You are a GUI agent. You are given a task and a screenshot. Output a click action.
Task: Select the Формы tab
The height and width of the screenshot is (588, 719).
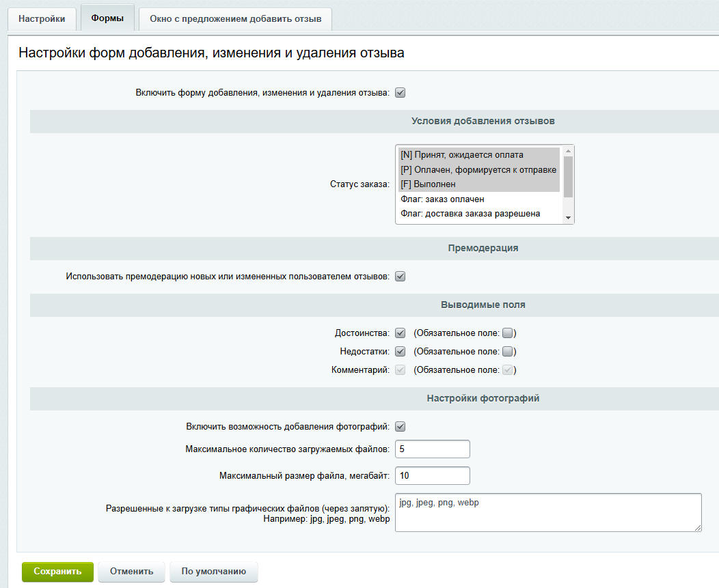(x=107, y=18)
